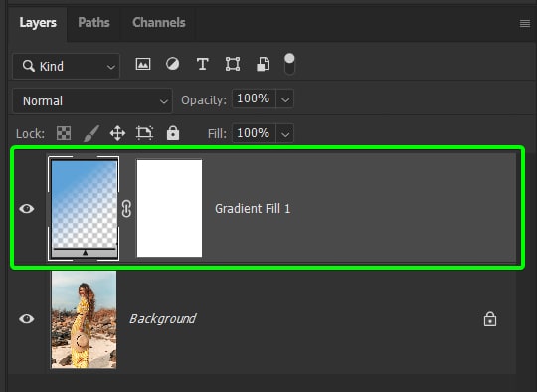537x392 pixels.
Task: Lock all padlock icon
Action: [x=173, y=133]
